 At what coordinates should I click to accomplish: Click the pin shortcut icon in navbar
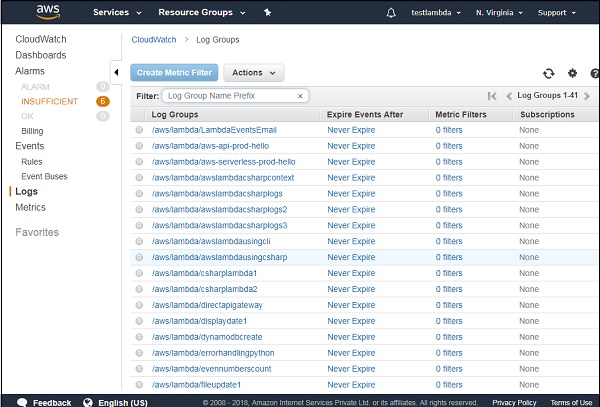267,13
